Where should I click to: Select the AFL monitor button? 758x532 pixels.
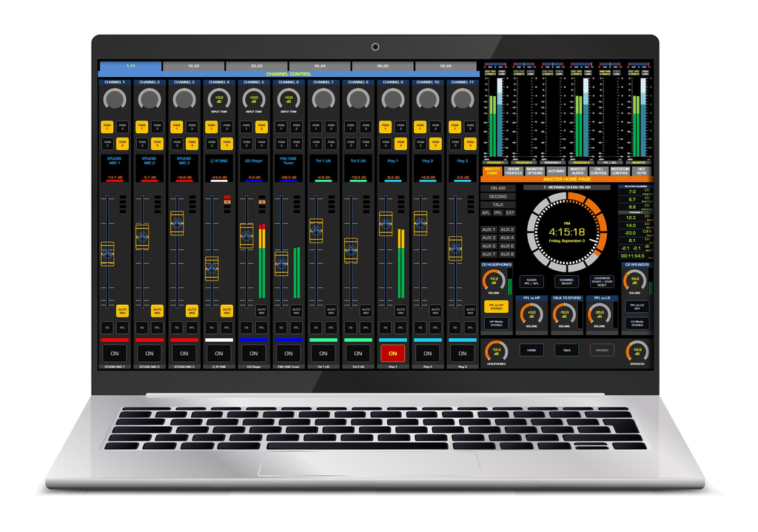point(486,213)
